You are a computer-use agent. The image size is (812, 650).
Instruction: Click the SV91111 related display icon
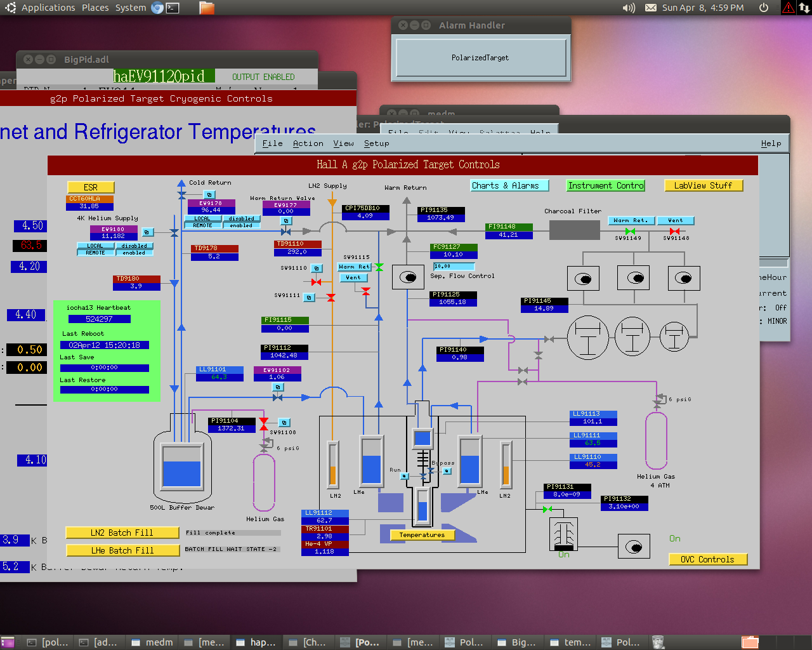(310, 297)
